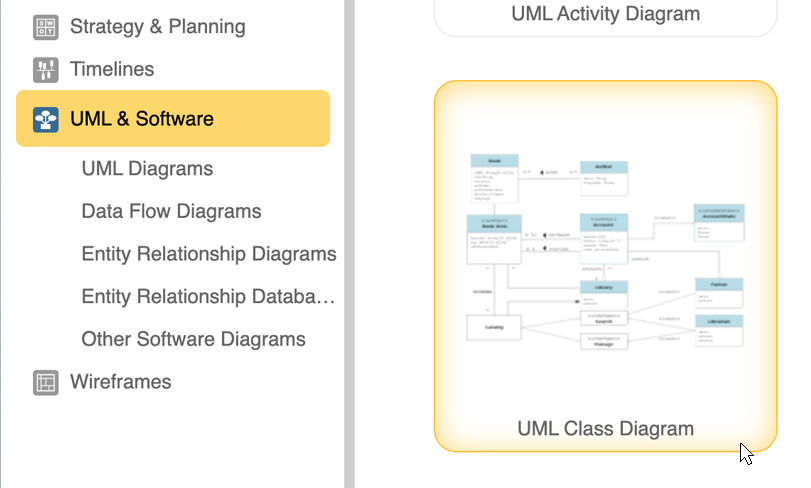
Task: Select the UML Diagrams subcategory
Action: pyautogui.click(x=147, y=169)
